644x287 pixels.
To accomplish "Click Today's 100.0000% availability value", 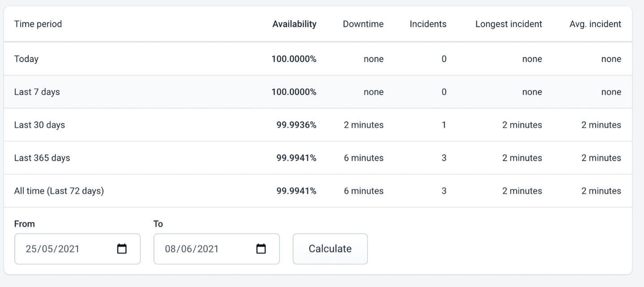I will 294,59.
